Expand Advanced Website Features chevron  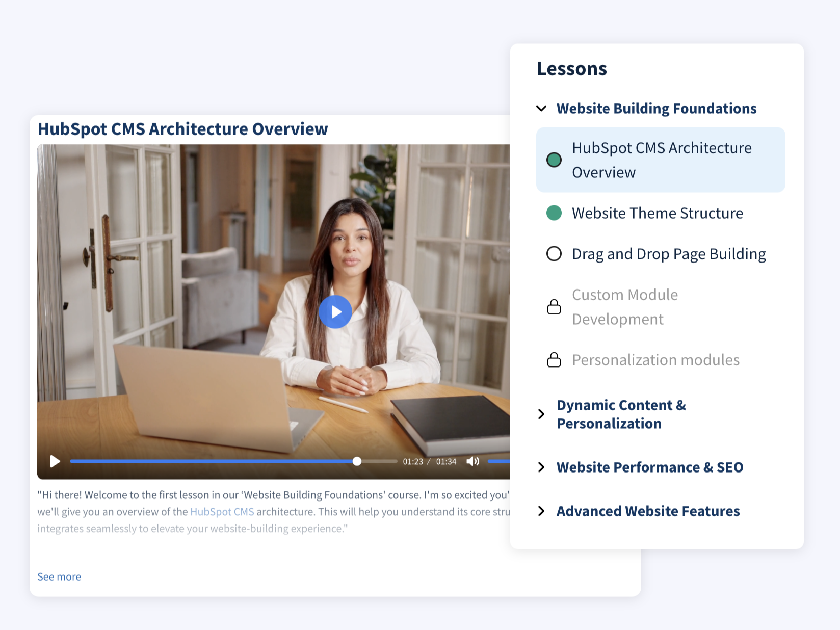541,511
